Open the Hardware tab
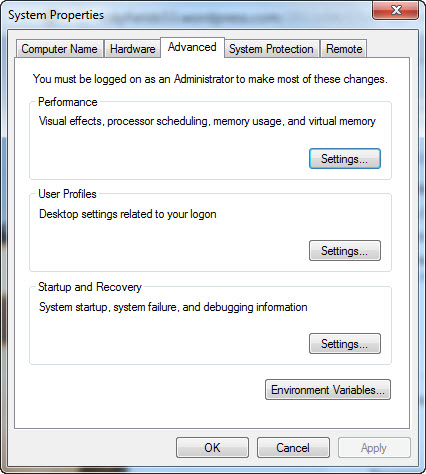Viewport: 426px width, 474px height. click(x=132, y=49)
